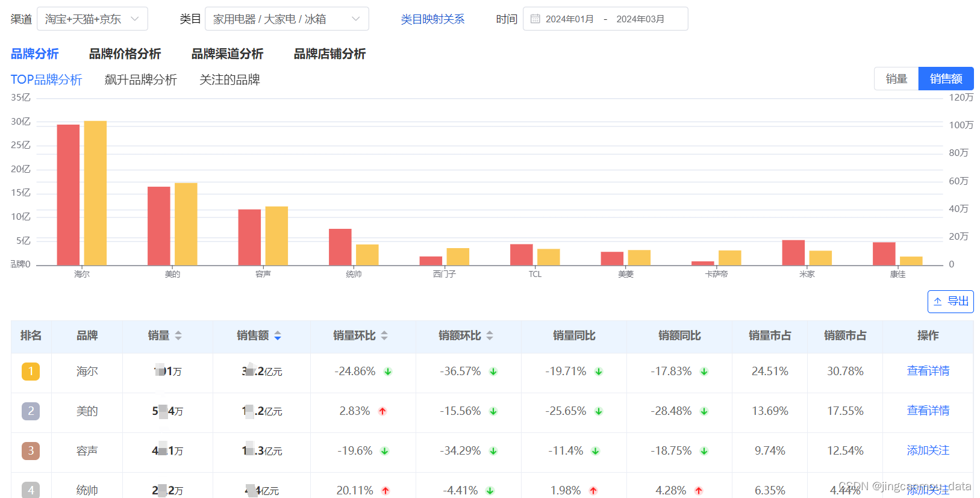This screenshot has width=980, height=498.
Task: Sort by 销额环比 column arrows
Action: click(490, 335)
